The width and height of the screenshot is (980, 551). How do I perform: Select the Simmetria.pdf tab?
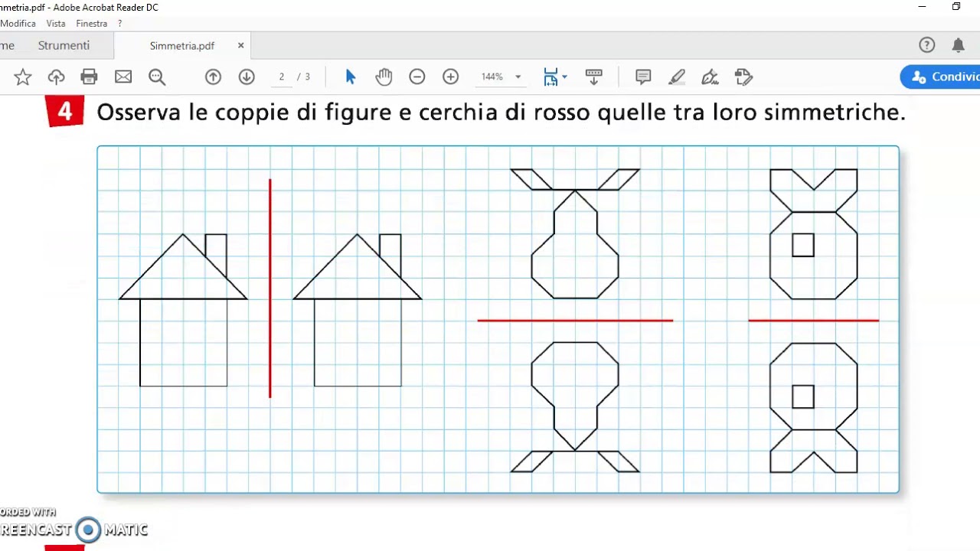[182, 45]
